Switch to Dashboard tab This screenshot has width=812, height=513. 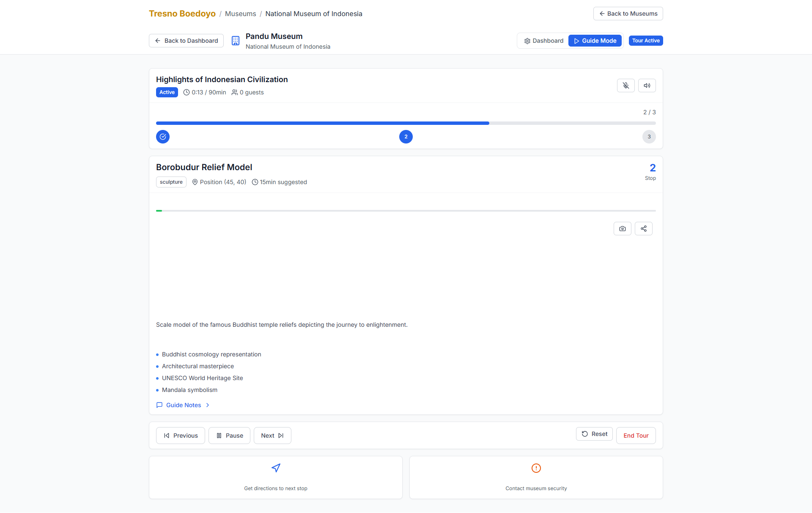(543, 41)
